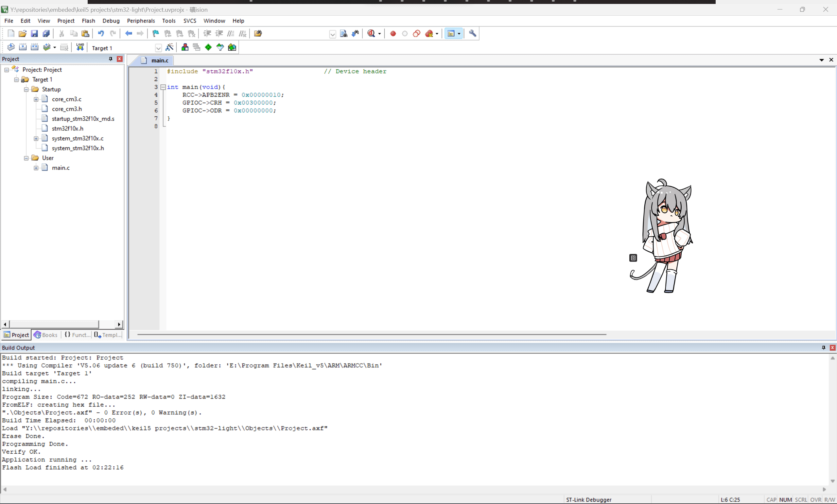Screen dimensions: 837x504
Task: Open the Project menu
Action: click(65, 21)
